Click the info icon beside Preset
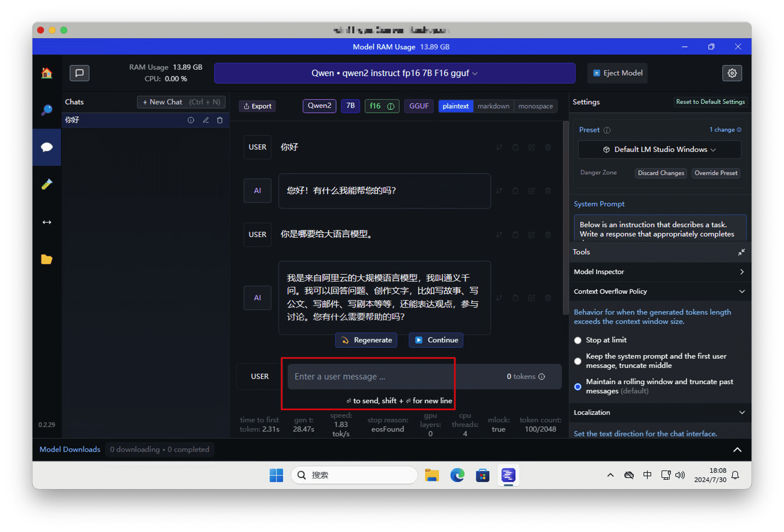The image size is (784, 532). click(x=607, y=130)
